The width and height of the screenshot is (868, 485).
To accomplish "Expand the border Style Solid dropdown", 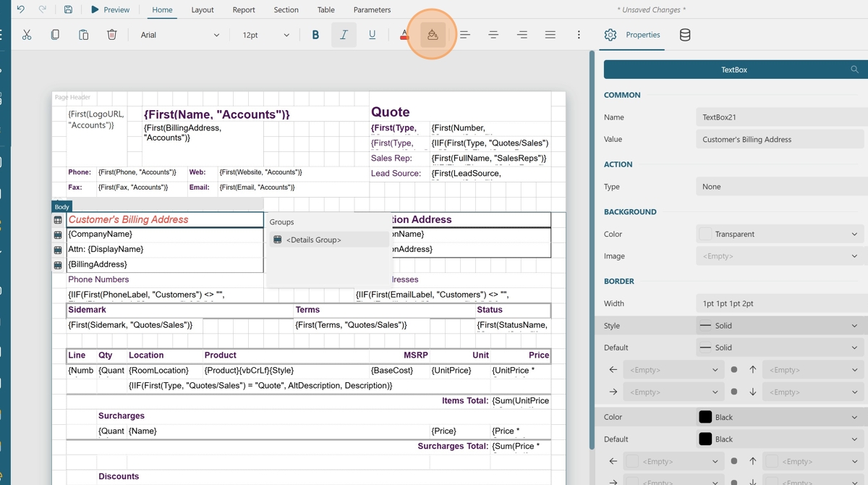I will (x=779, y=326).
